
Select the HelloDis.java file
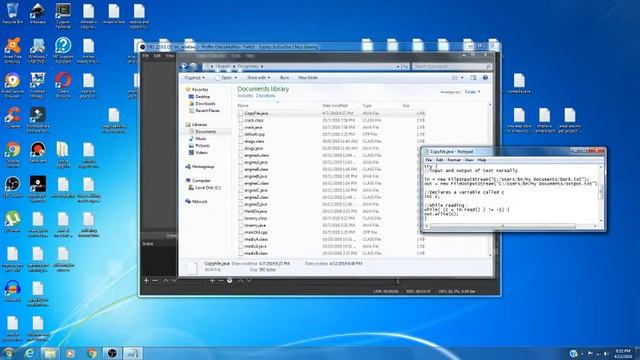point(256,211)
